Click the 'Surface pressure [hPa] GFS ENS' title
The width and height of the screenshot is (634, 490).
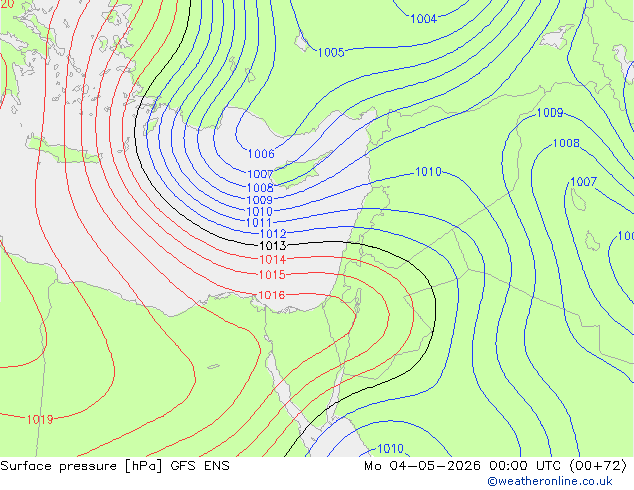(115, 466)
